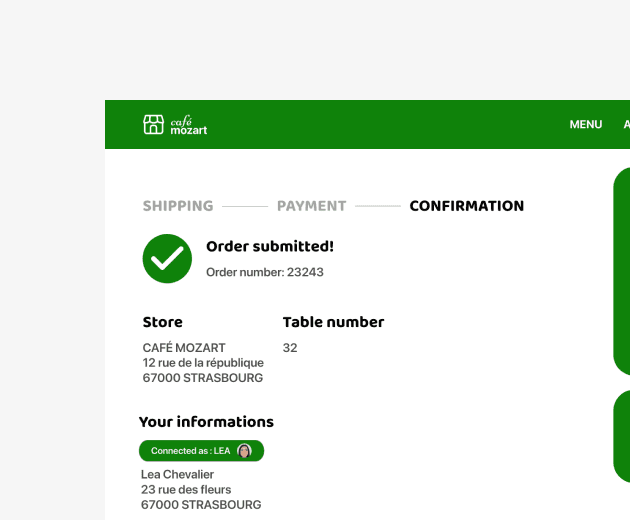Click the CAFÉ MOZART store name
Viewport: 630px width, 520px height.
(x=184, y=348)
